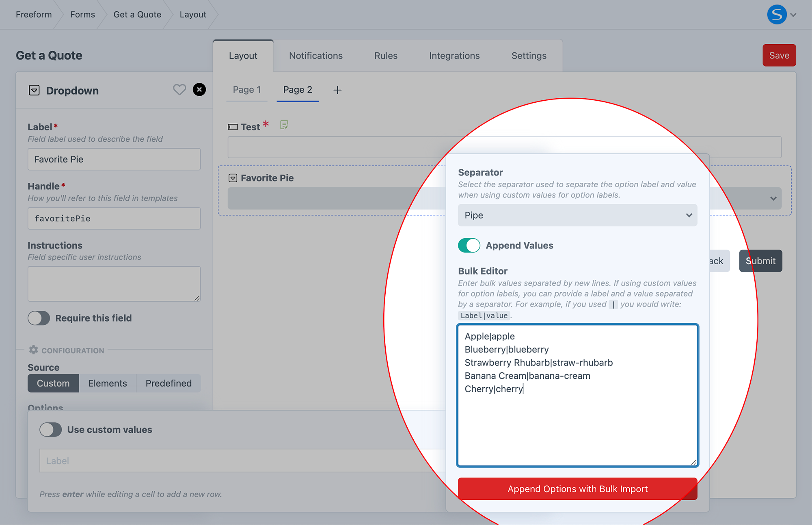
Task: Disable the Append Values toggle
Action: click(469, 245)
